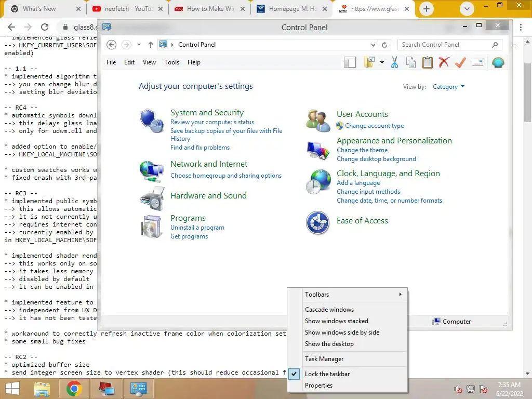Click the Control Panel taskbar icon
Image resolution: width=532 pixels, height=399 pixels.
(x=138, y=389)
